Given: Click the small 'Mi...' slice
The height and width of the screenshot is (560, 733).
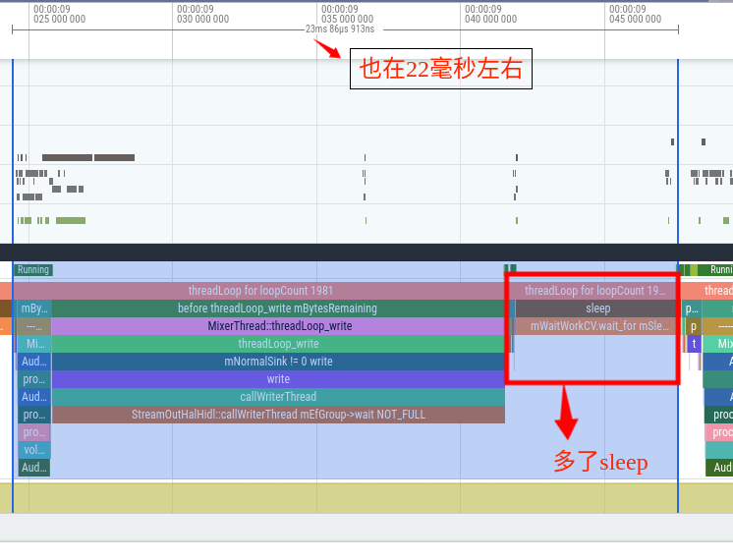Looking at the screenshot, I should (x=34, y=344).
